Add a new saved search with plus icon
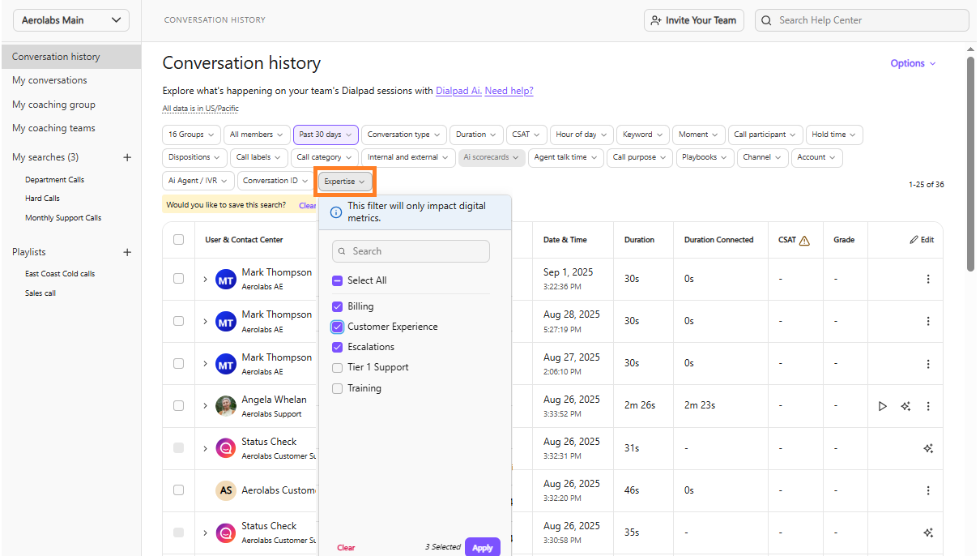 (127, 157)
